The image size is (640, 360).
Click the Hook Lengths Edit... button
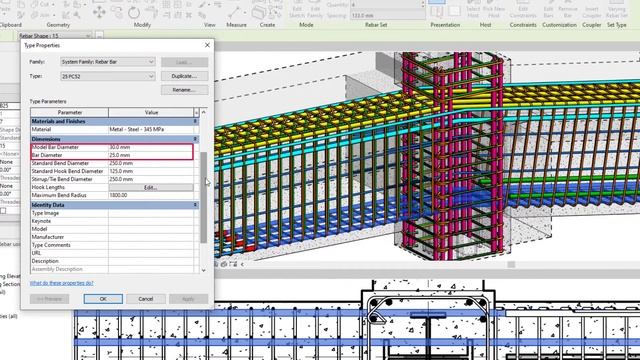(x=151, y=187)
